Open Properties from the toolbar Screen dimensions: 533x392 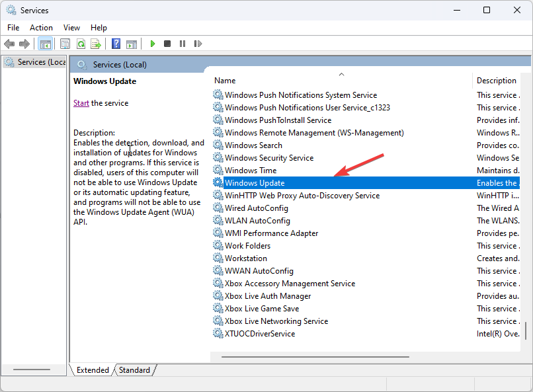click(x=65, y=44)
